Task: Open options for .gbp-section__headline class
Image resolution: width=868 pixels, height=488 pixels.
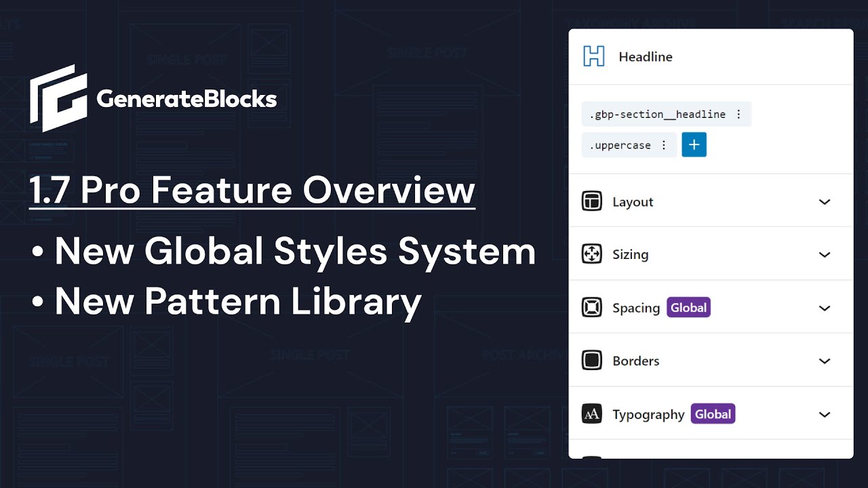Action: point(738,115)
